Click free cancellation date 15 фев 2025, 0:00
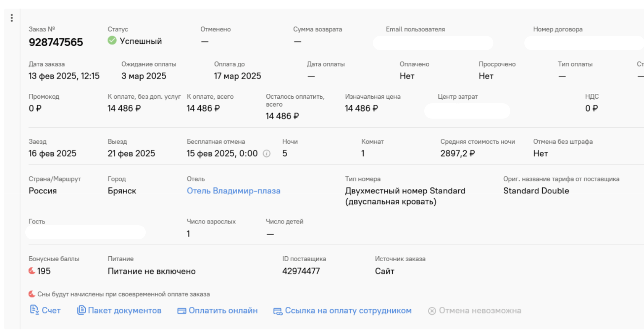The height and width of the screenshot is (334, 644). tap(222, 153)
